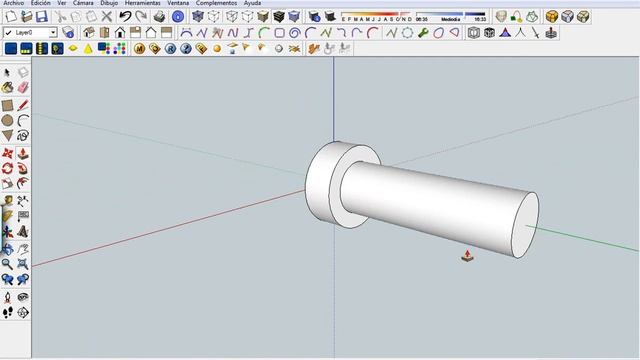Select the Section Plane tool
Screen dimensions: 640x360
coord(23,313)
